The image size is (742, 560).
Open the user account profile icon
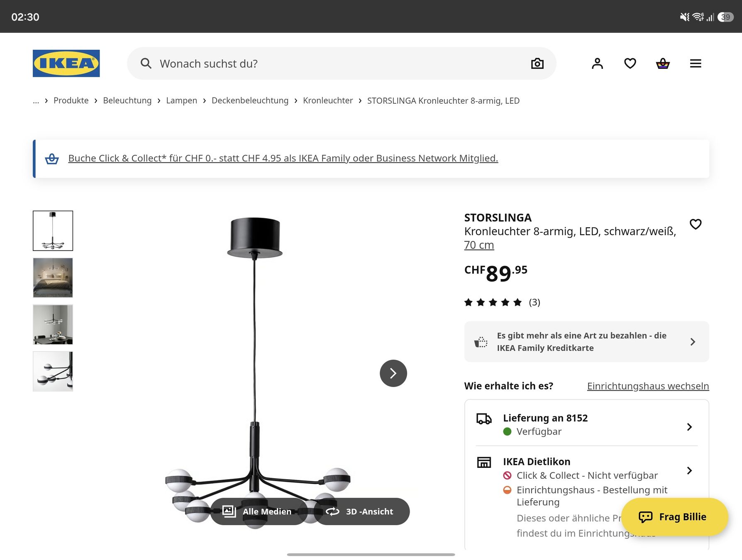pyautogui.click(x=597, y=63)
